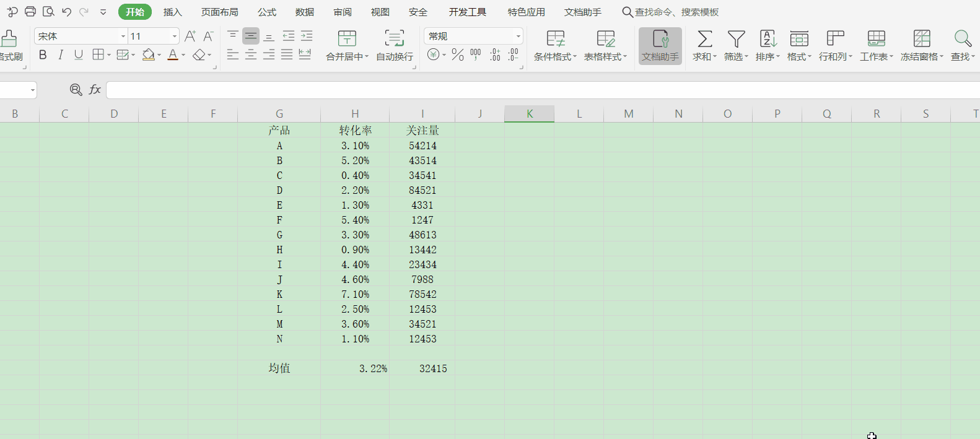The image size is (980, 439).
Task: Expand the number format dropdown (常规)
Action: point(518,37)
